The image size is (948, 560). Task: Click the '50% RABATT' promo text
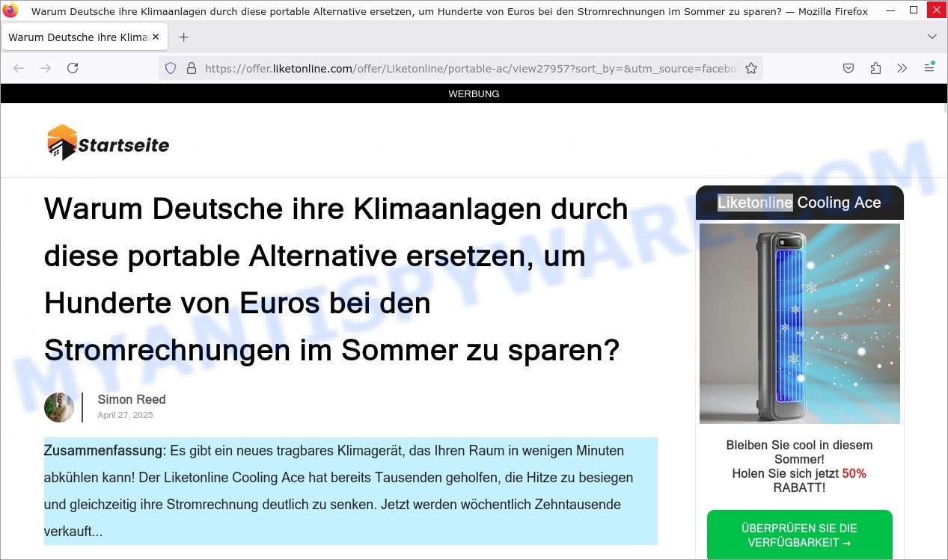coord(800,481)
